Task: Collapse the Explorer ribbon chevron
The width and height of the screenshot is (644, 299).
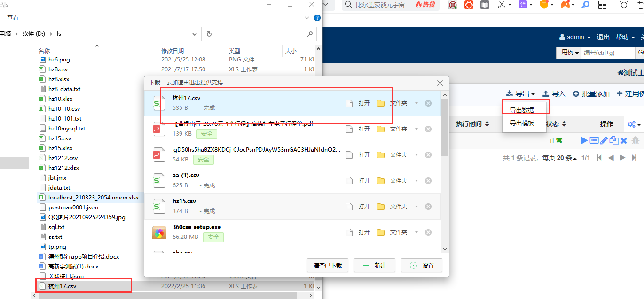Action: click(307, 18)
